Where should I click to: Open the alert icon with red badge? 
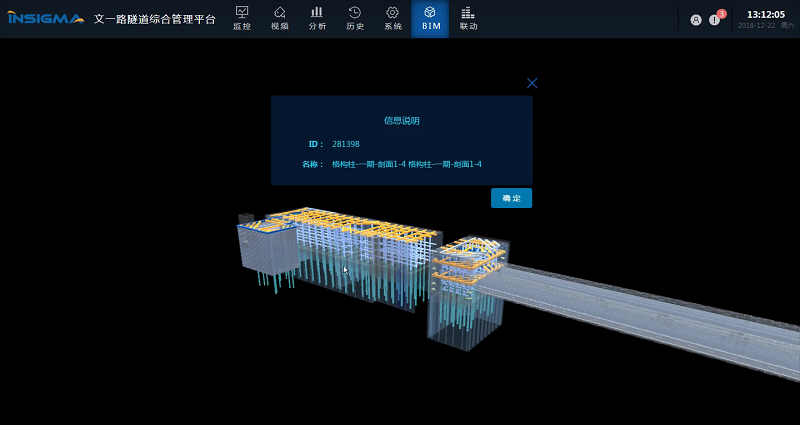coord(715,19)
